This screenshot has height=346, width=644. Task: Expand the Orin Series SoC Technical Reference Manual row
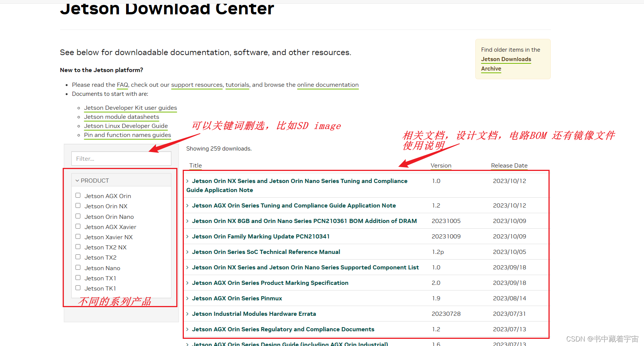[x=188, y=252]
